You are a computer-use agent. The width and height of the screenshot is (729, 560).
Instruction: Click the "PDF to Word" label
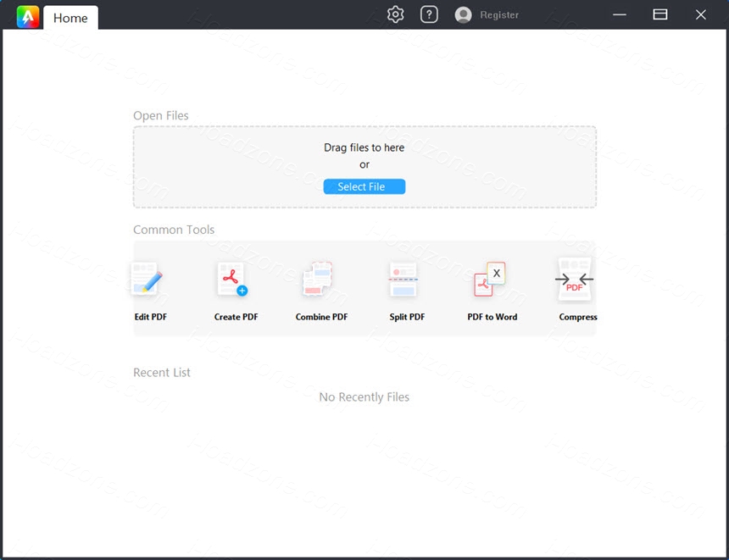tap(492, 317)
